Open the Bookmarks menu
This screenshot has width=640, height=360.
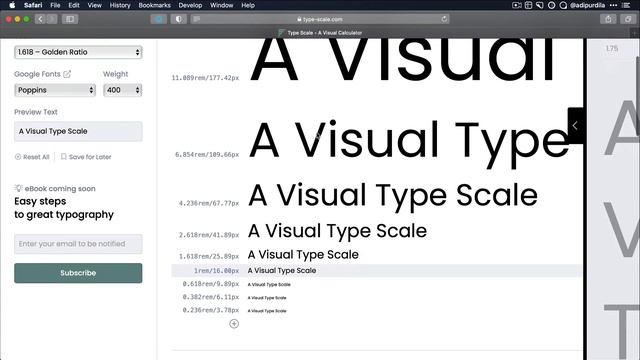click(x=155, y=5)
